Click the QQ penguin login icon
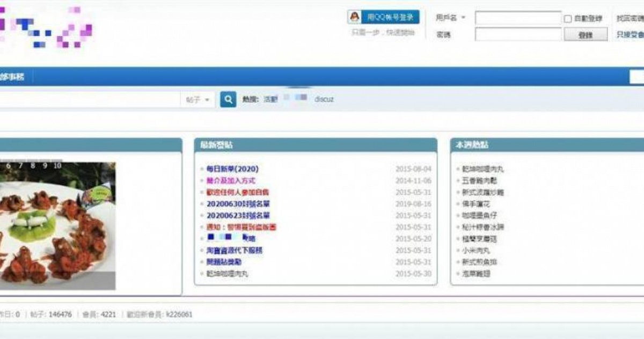 pos(355,17)
